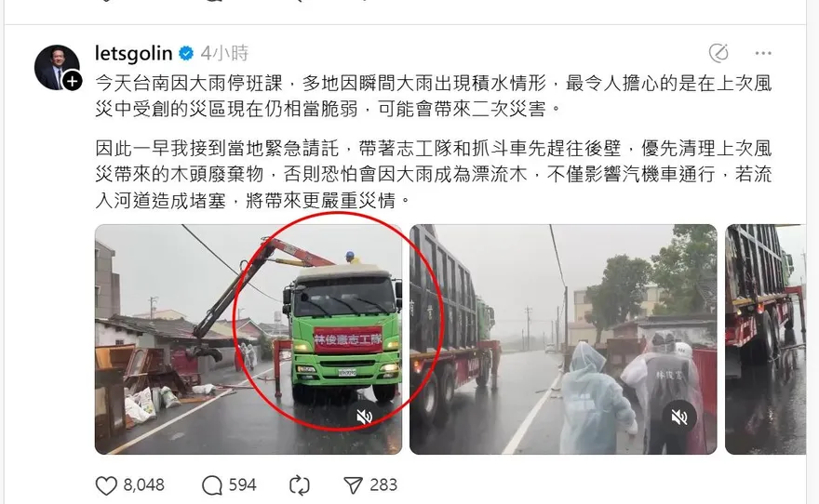Follow letsgolin via plus badge on avatar
Viewport: 819px width, 504px height.
pos(72,82)
